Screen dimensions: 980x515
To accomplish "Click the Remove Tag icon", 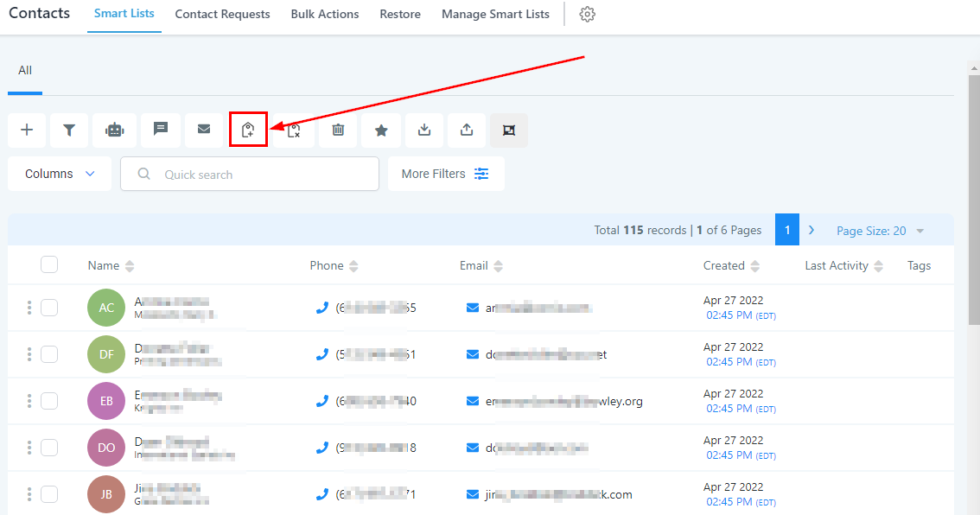I will 294,130.
